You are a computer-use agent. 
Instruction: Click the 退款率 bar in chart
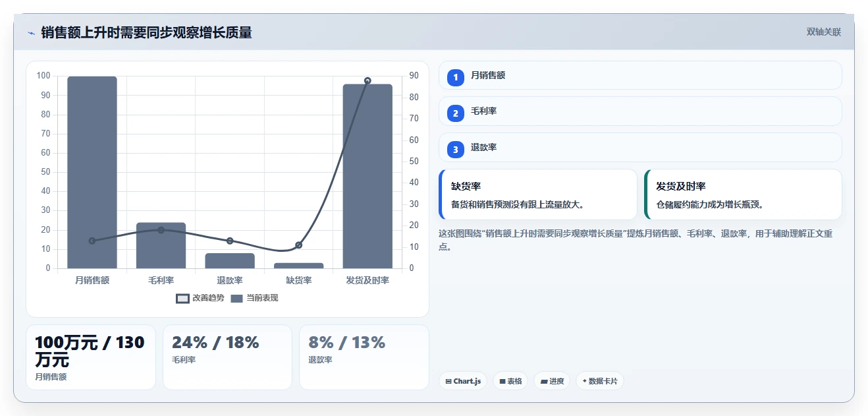click(230, 260)
